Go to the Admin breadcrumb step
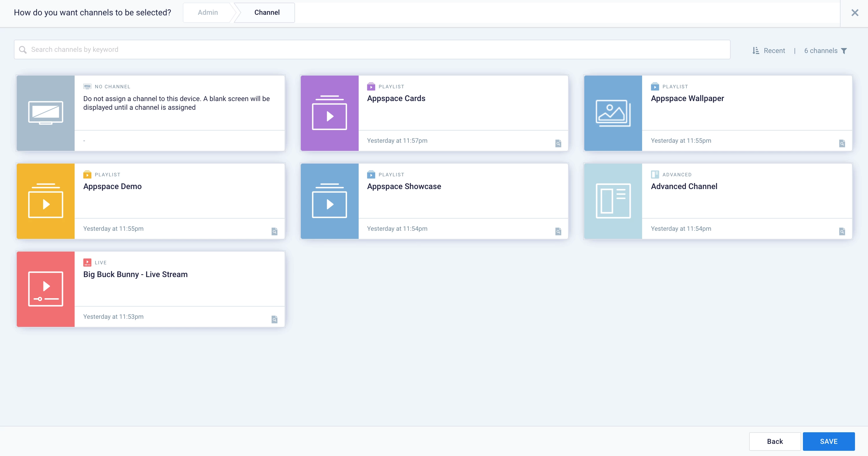This screenshot has width=868, height=456. point(208,12)
